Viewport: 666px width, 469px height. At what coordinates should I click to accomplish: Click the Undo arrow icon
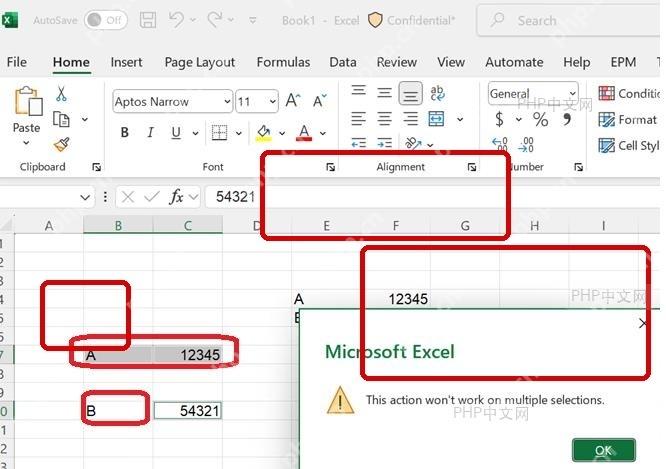pos(176,20)
